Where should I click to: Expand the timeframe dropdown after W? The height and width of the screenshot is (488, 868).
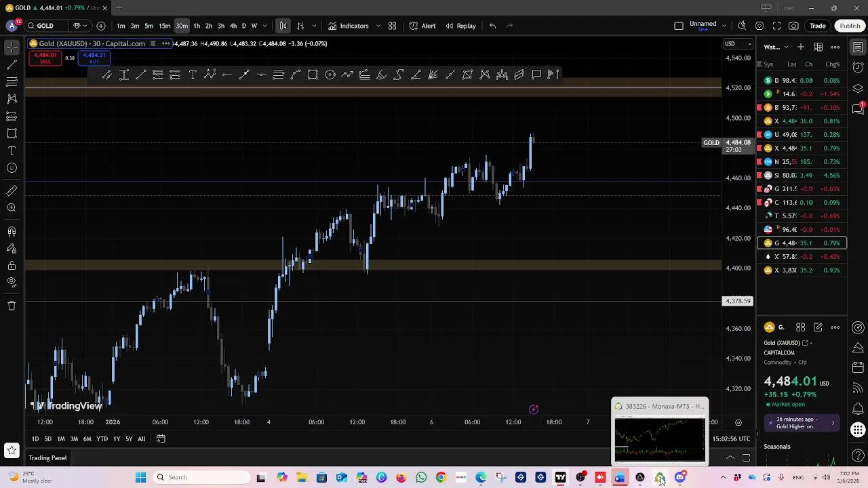tap(264, 26)
